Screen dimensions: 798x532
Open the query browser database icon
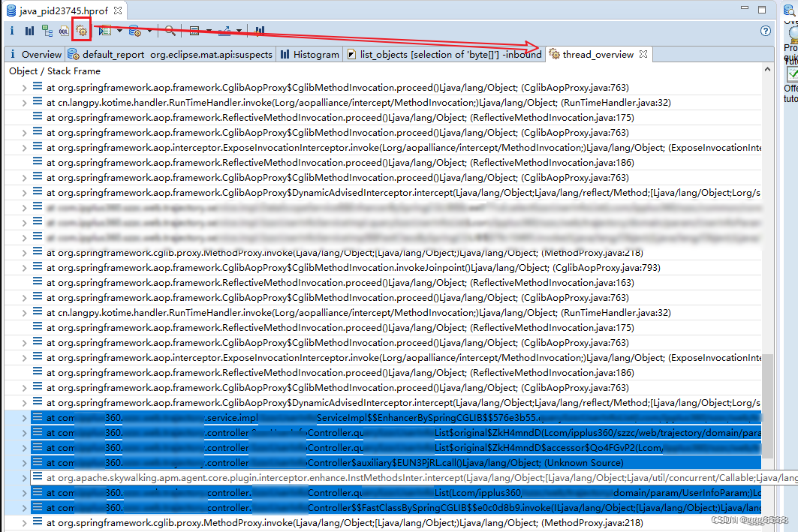point(135,31)
